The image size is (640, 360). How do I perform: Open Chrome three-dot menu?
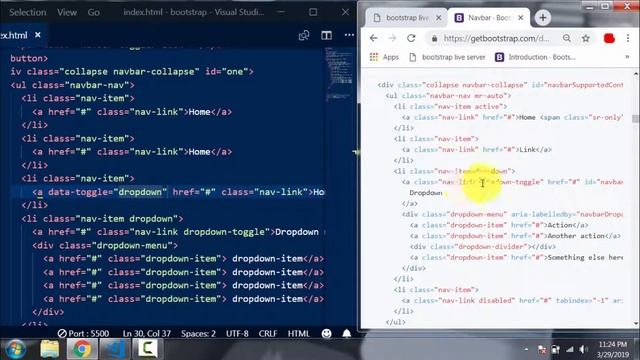pos(628,38)
